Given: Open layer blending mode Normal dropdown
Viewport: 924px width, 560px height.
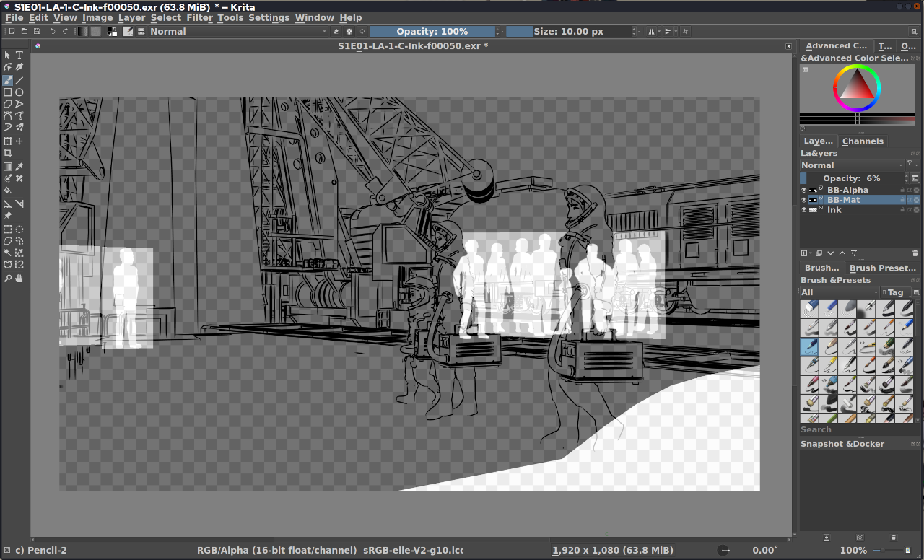Looking at the screenshot, I should (852, 165).
